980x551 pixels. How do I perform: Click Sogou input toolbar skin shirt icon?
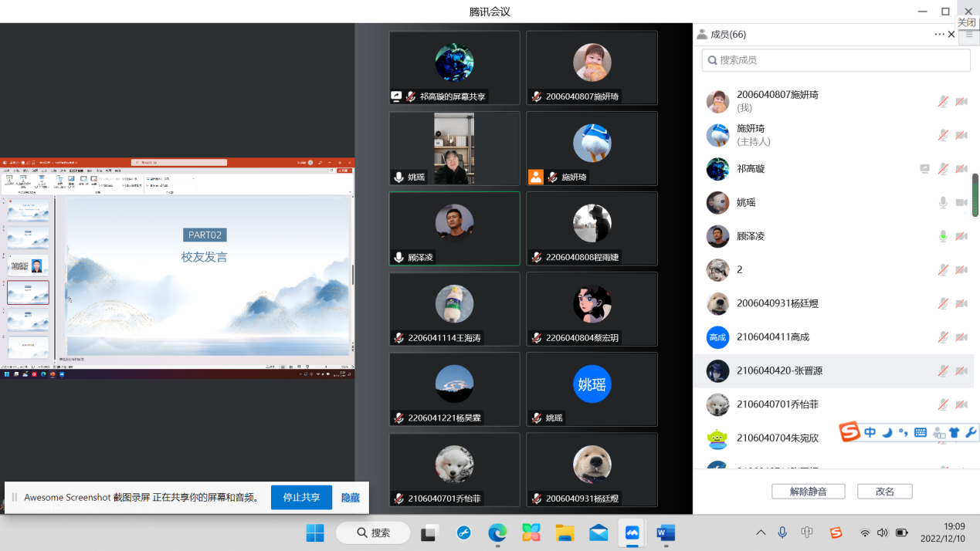coord(955,432)
